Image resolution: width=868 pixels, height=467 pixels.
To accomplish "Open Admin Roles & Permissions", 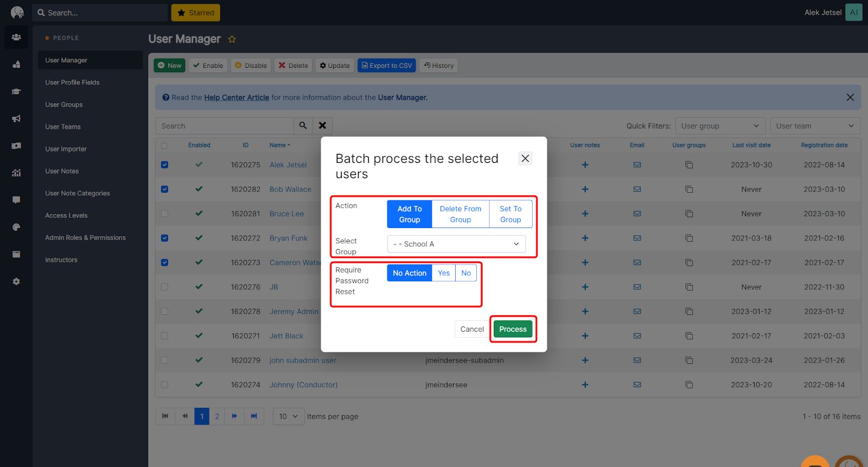I will click(85, 238).
